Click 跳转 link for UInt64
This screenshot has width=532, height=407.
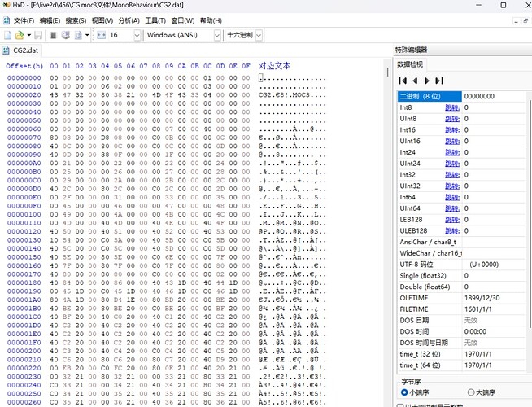pyautogui.click(x=452, y=208)
